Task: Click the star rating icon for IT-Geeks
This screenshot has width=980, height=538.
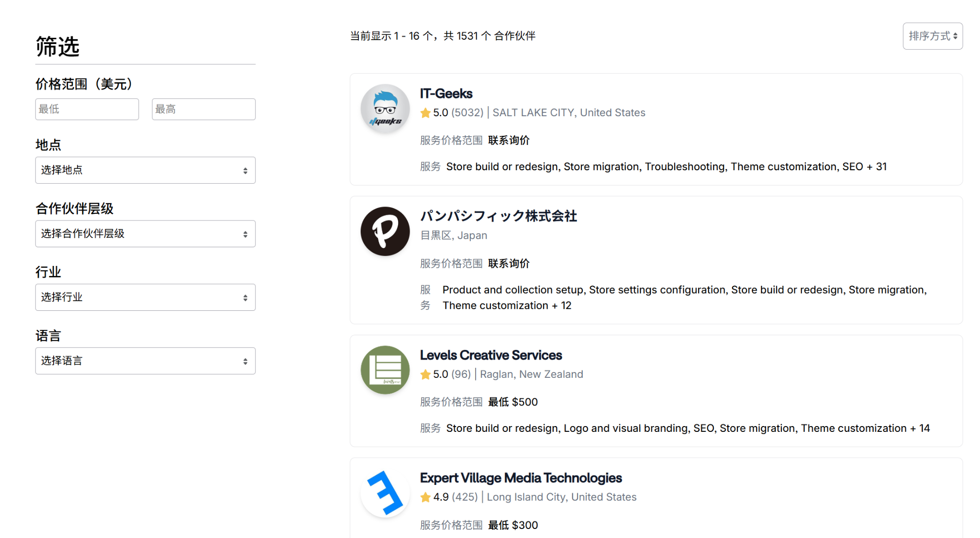Action: point(425,113)
